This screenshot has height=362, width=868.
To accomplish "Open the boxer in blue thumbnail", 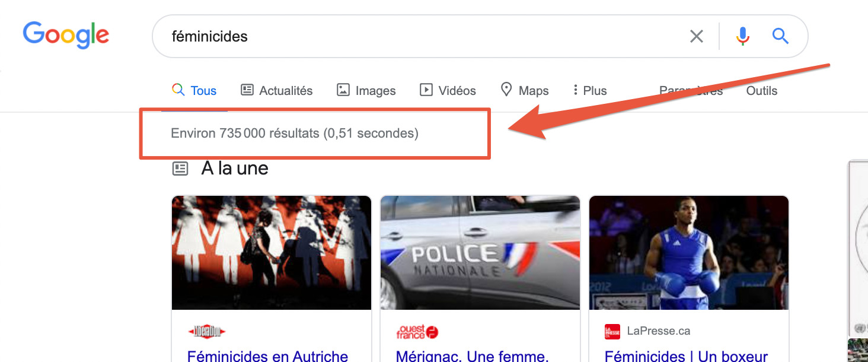I will coord(689,253).
